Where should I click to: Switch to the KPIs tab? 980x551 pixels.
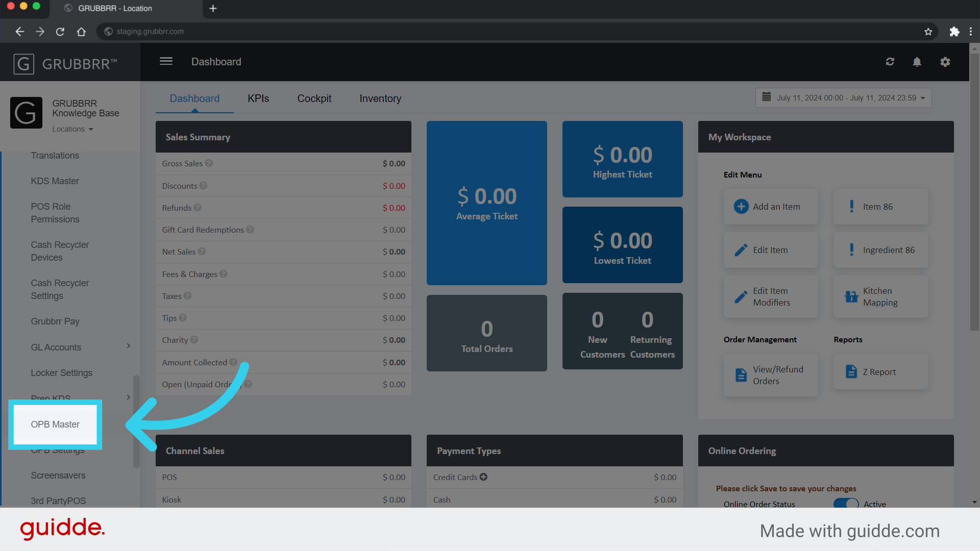click(258, 98)
